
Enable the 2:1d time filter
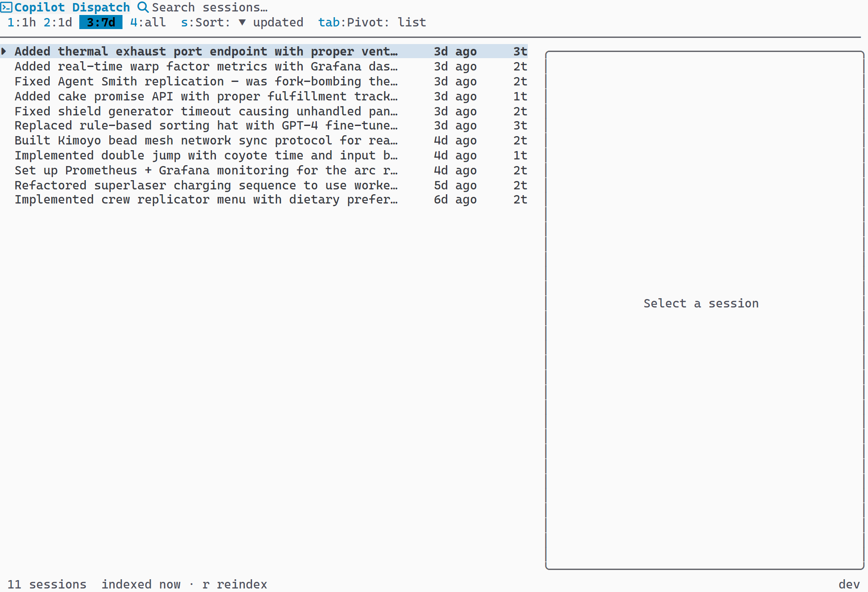tap(58, 22)
